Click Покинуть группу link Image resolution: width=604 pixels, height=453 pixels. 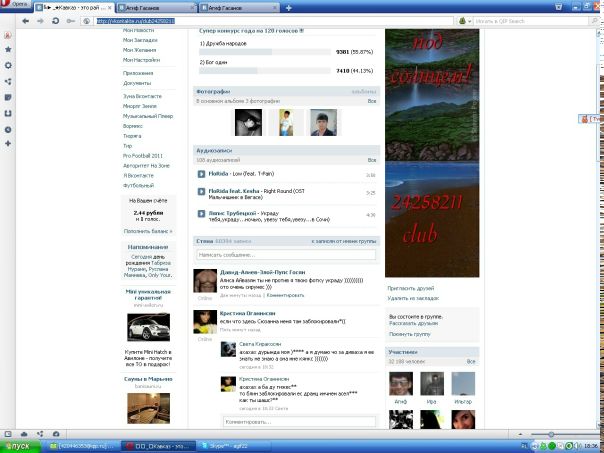pos(408,333)
